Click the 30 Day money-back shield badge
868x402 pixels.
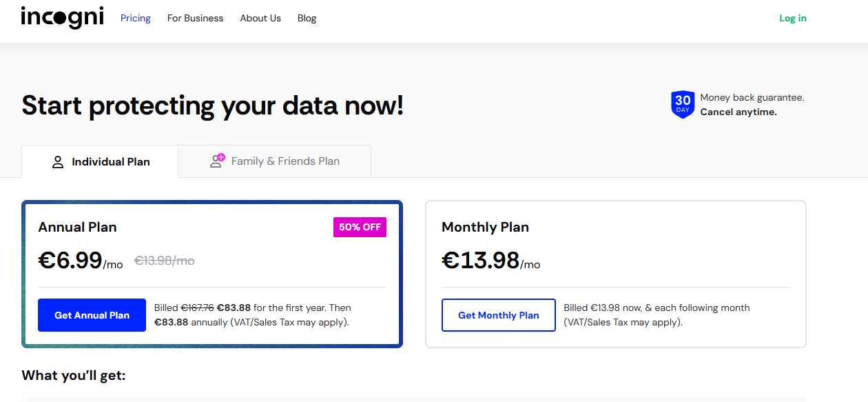tap(683, 104)
